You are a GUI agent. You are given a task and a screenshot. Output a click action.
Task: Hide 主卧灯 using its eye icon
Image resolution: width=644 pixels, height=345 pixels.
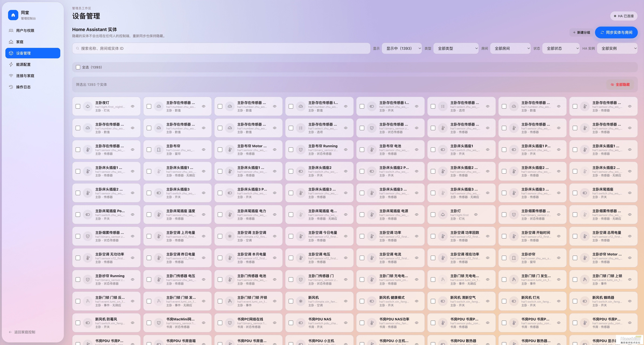[476, 215]
